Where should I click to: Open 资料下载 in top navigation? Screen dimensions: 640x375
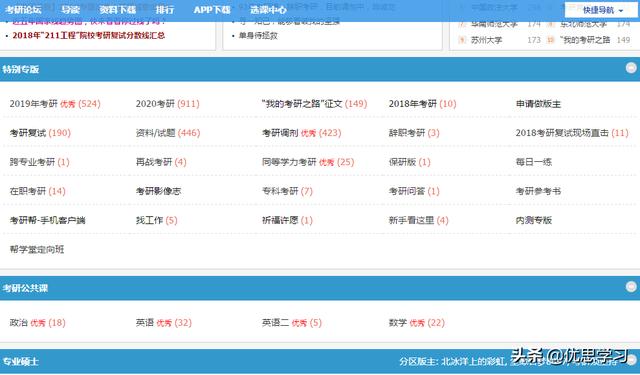click(x=118, y=10)
